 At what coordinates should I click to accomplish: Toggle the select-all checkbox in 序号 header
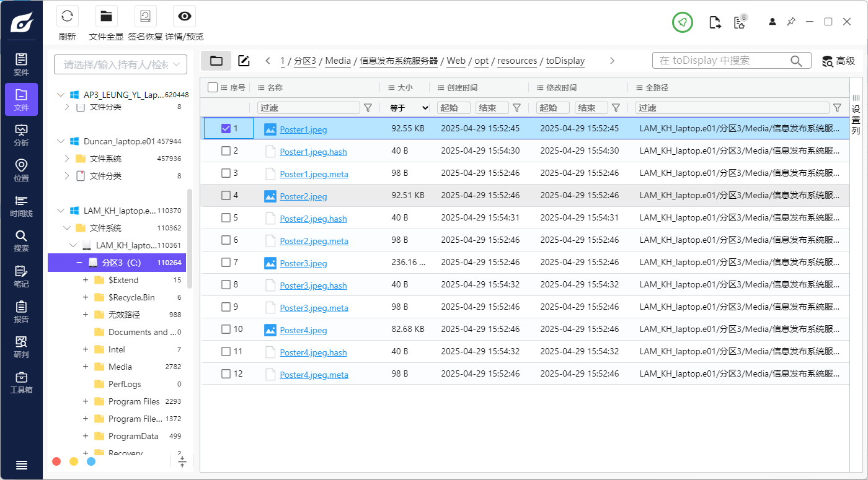point(213,87)
